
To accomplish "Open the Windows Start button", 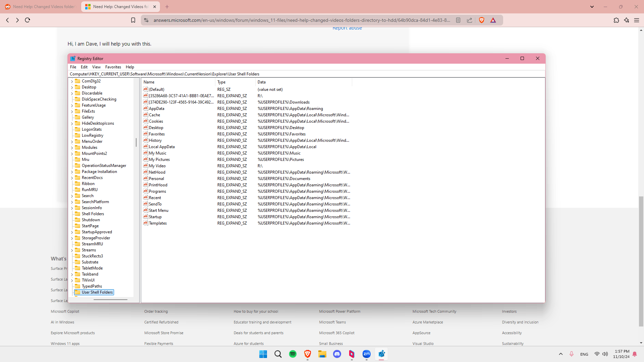I will click(263, 354).
